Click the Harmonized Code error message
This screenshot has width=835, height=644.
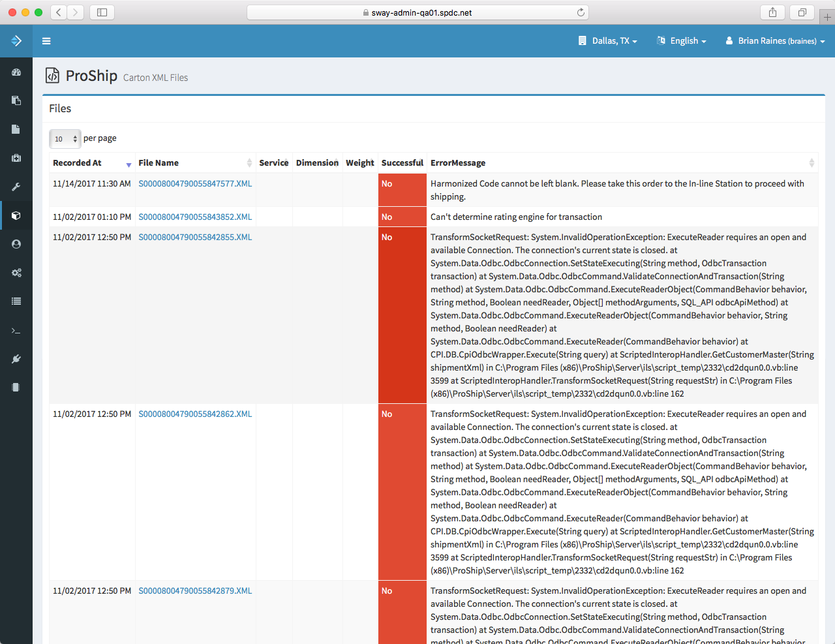click(x=617, y=191)
